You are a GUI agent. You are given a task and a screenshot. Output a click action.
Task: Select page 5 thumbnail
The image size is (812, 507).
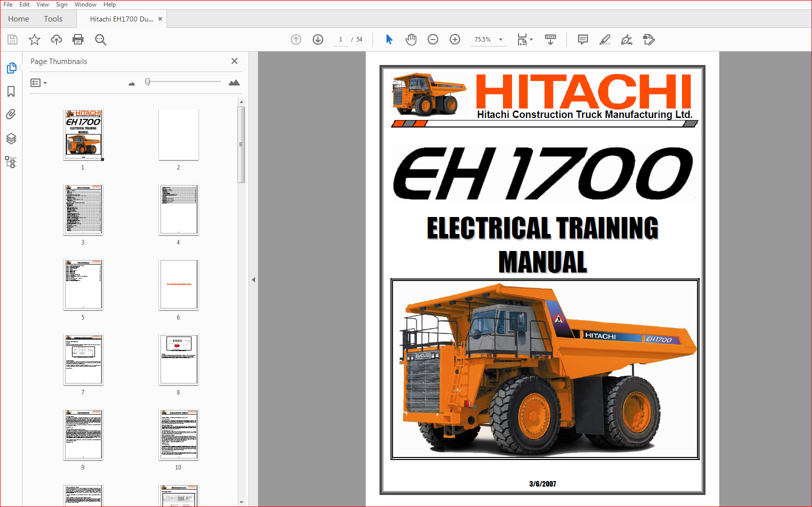83,284
